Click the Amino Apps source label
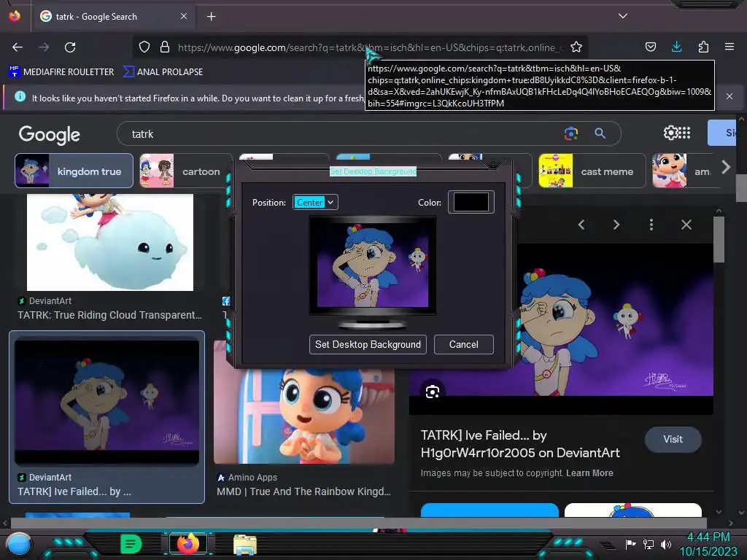747x560 pixels. [x=252, y=477]
